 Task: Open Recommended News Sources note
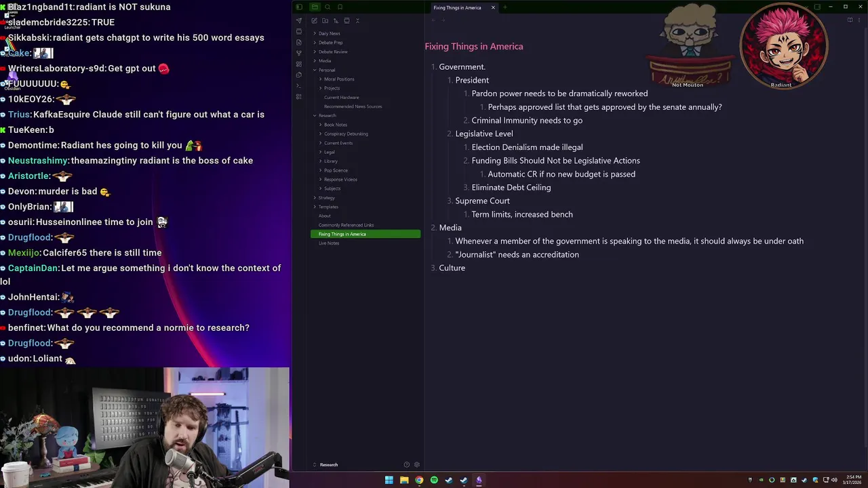point(353,106)
